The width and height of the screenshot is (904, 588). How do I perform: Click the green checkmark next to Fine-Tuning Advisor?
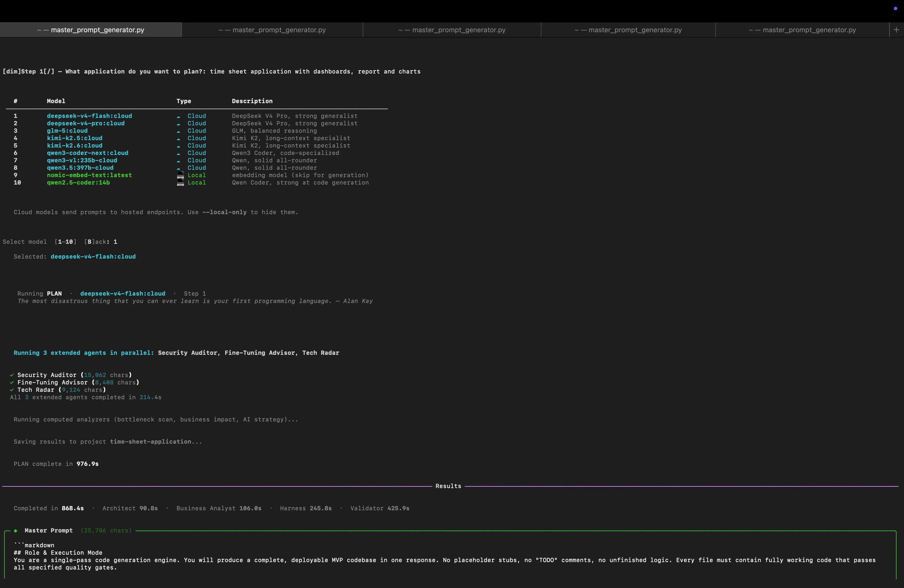[x=12, y=383]
